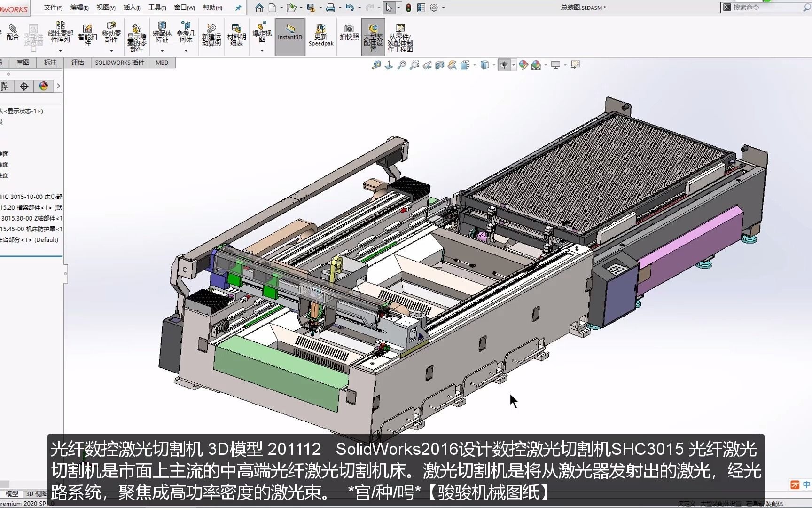Image resolution: width=812 pixels, height=508 pixels.
Task: Open the 编辑(E) Edit menu
Action: pos(79,8)
